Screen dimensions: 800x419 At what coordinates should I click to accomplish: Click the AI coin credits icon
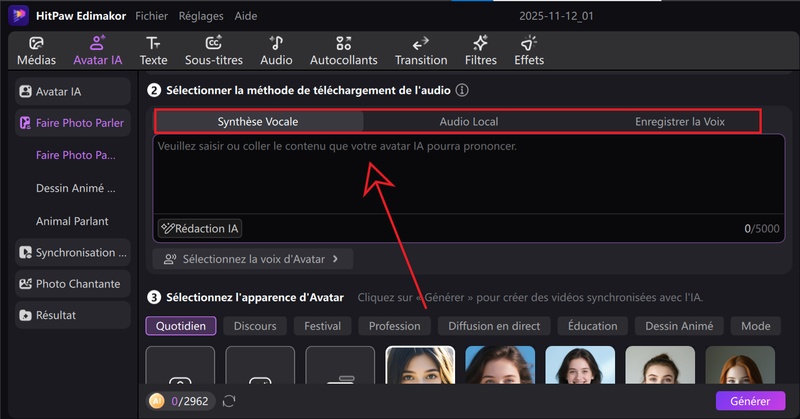point(157,401)
